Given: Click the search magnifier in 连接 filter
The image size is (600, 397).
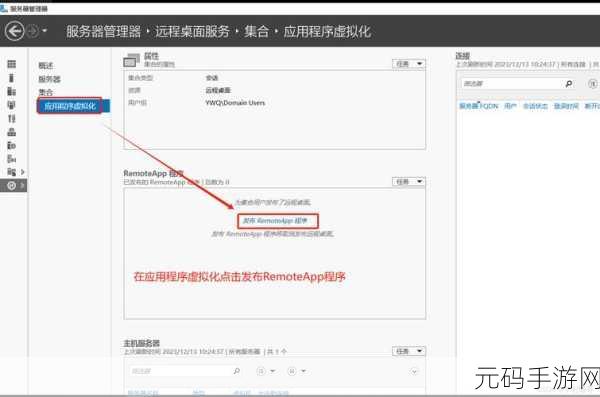Looking at the screenshot, I should [x=569, y=83].
